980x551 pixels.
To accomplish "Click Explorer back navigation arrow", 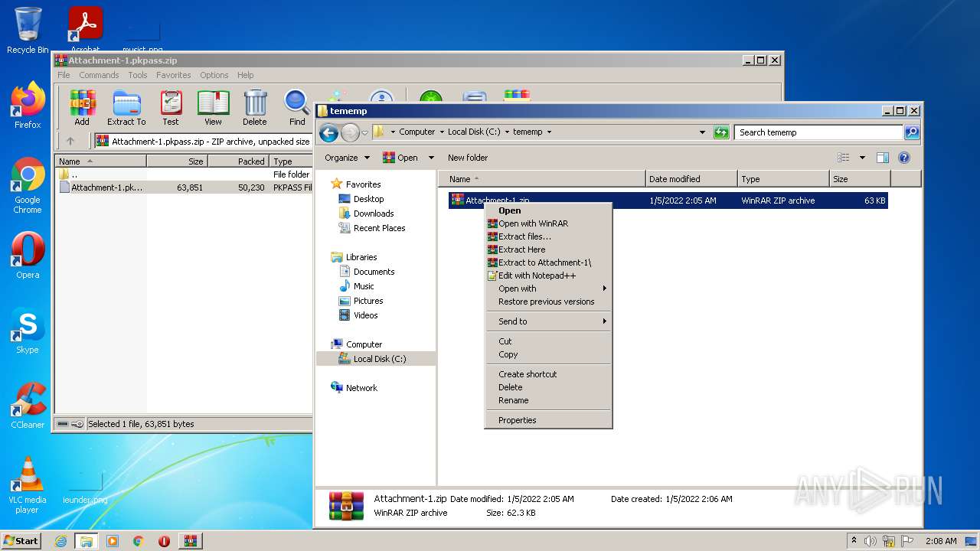I will [x=329, y=132].
